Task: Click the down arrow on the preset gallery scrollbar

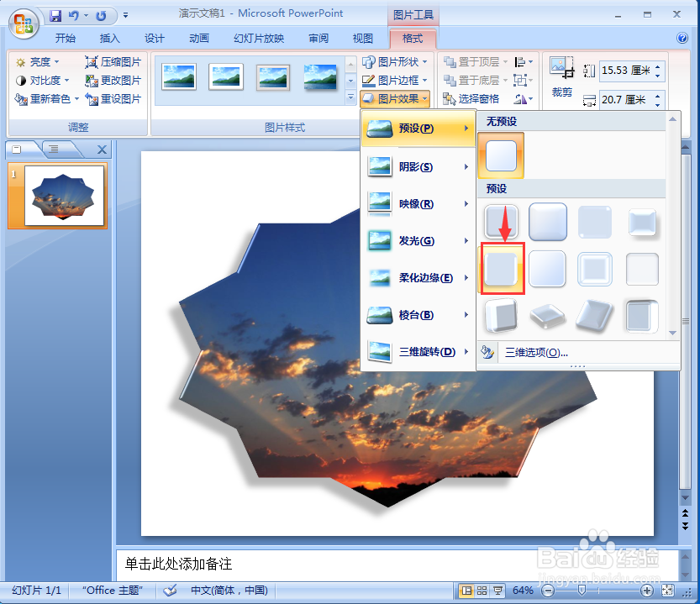Action: click(x=672, y=333)
